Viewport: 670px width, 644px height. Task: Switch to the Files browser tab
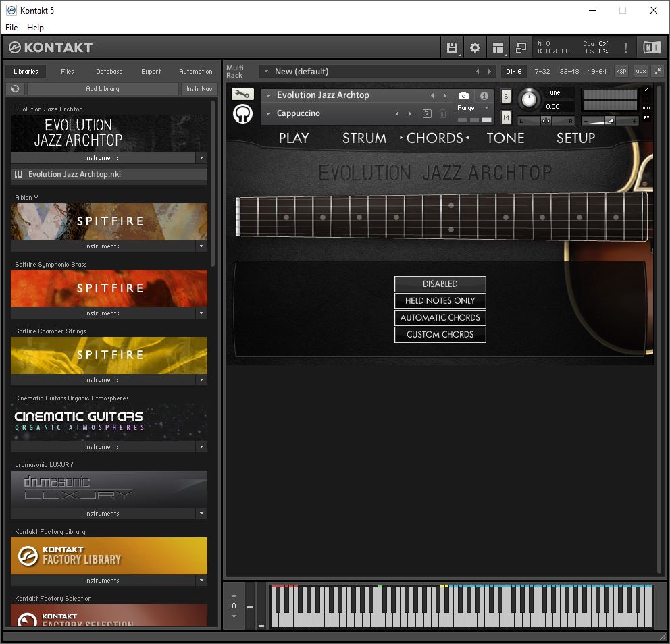pos(67,72)
